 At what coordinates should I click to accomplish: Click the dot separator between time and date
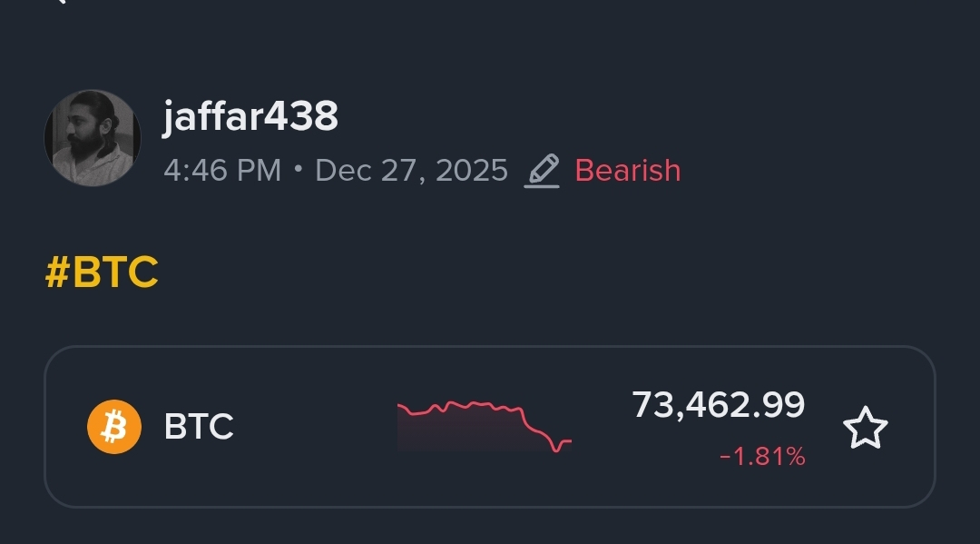[x=298, y=169]
